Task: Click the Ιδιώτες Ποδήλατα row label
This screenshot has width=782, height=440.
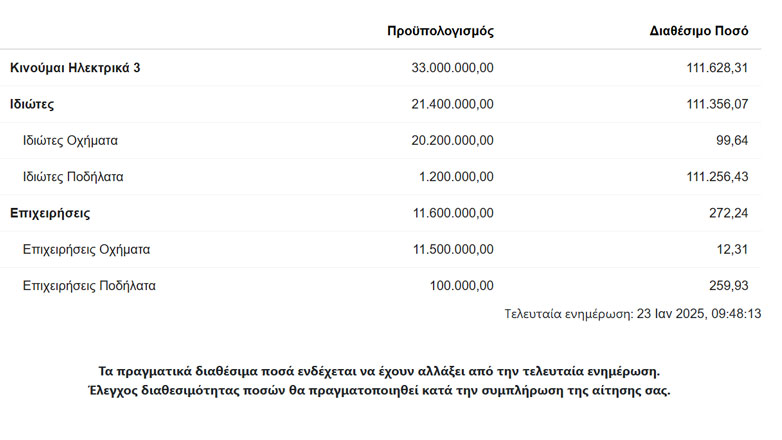Action: pos(73,177)
